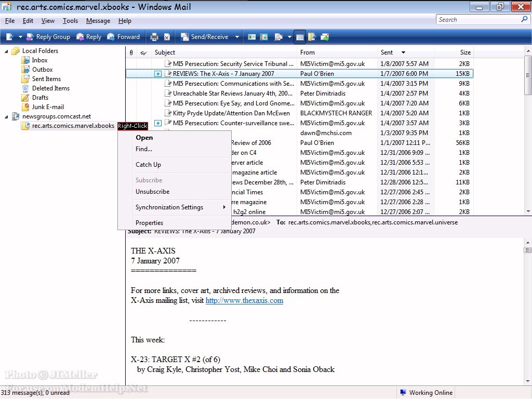Open the File menu
The height and width of the screenshot is (399, 532).
click(10, 21)
